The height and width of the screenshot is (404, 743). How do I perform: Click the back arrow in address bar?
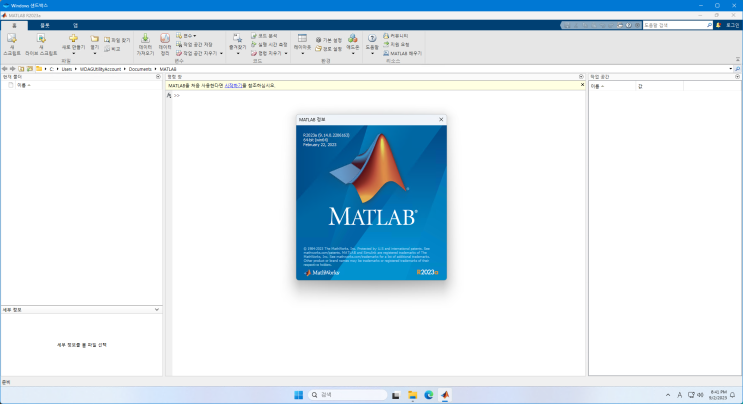[x=5, y=69]
